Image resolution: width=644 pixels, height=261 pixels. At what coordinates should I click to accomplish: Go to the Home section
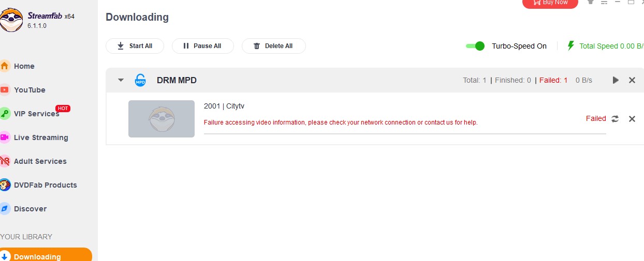(x=24, y=66)
